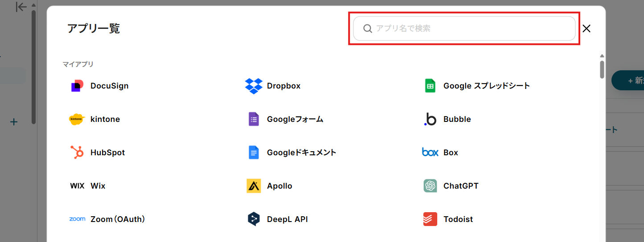Close the アプリ一覧 dialog
This screenshot has height=242, width=644.
(x=587, y=28)
